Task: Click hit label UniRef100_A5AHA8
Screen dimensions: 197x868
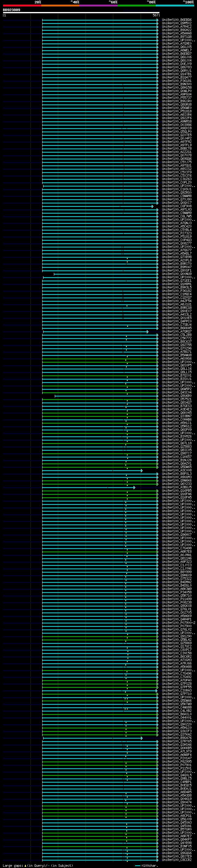Action: tap(177, 33)
